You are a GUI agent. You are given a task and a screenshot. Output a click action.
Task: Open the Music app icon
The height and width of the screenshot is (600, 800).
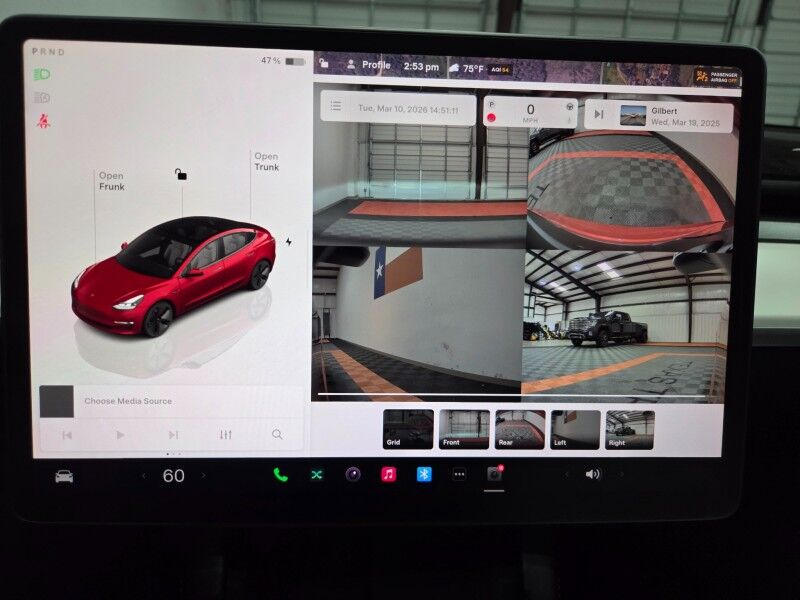click(x=388, y=475)
